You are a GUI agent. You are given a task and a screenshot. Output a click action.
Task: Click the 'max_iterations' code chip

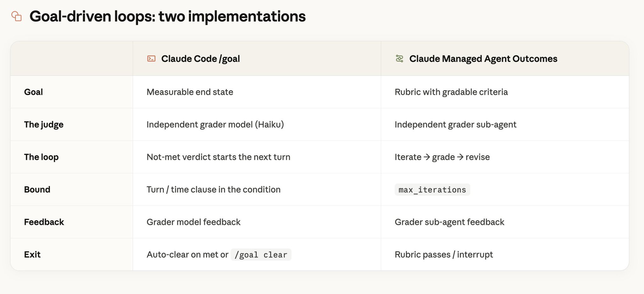tap(432, 190)
